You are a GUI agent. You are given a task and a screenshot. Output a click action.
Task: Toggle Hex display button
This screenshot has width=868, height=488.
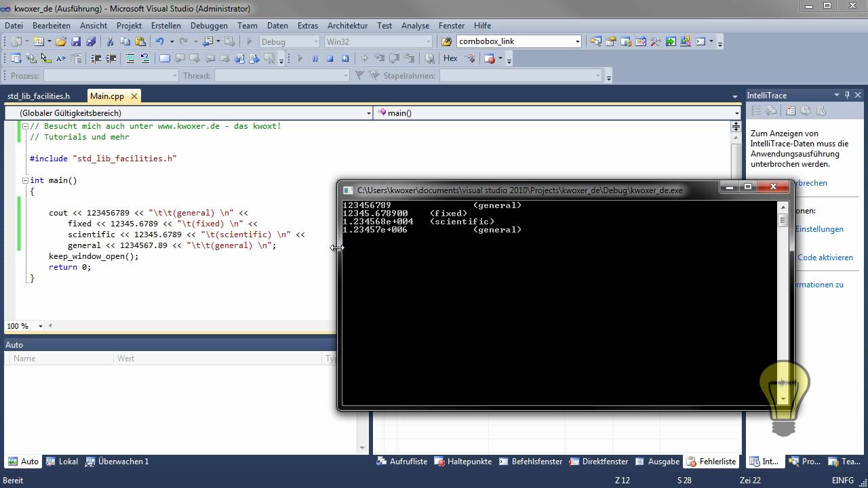[450, 58]
